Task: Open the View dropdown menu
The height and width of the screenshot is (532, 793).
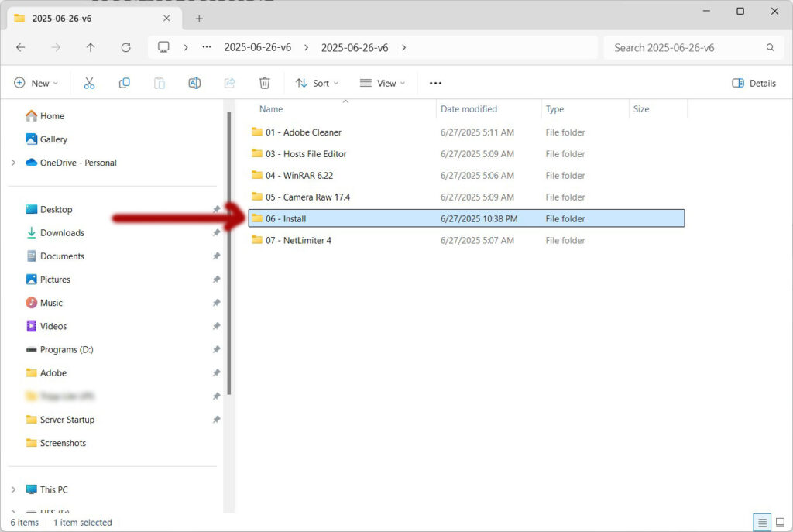Action: coord(382,83)
